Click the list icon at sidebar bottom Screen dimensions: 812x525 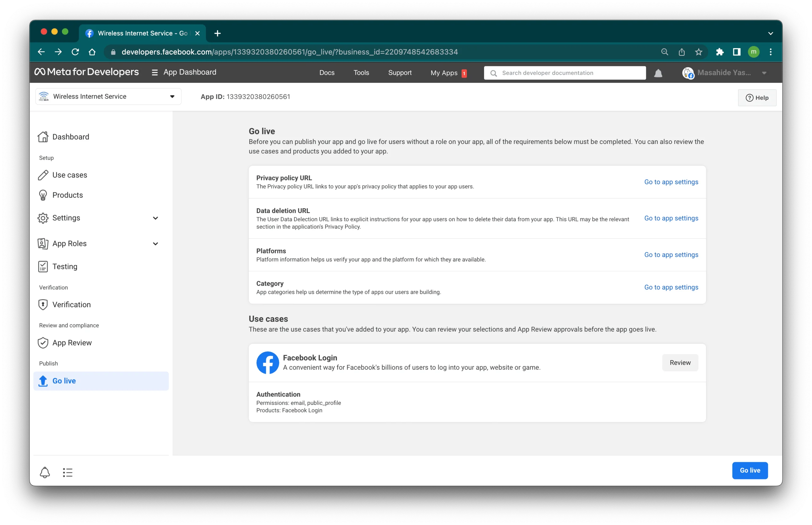(x=68, y=472)
